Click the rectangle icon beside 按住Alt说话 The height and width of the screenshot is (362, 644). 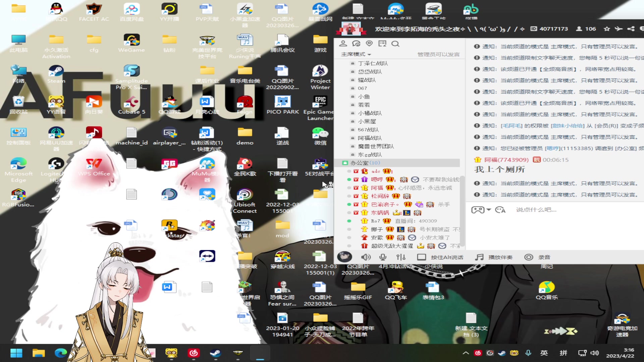pyautogui.click(x=421, y=257)
